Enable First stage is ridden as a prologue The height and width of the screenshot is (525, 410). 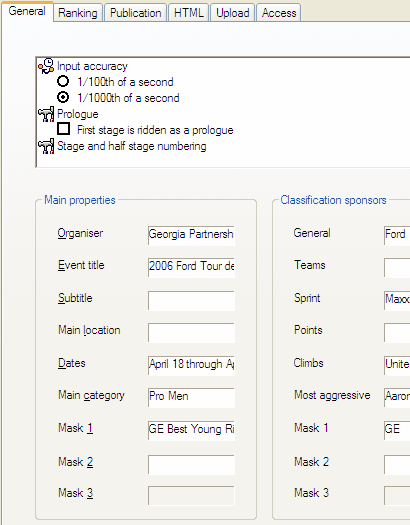point(63,129)
